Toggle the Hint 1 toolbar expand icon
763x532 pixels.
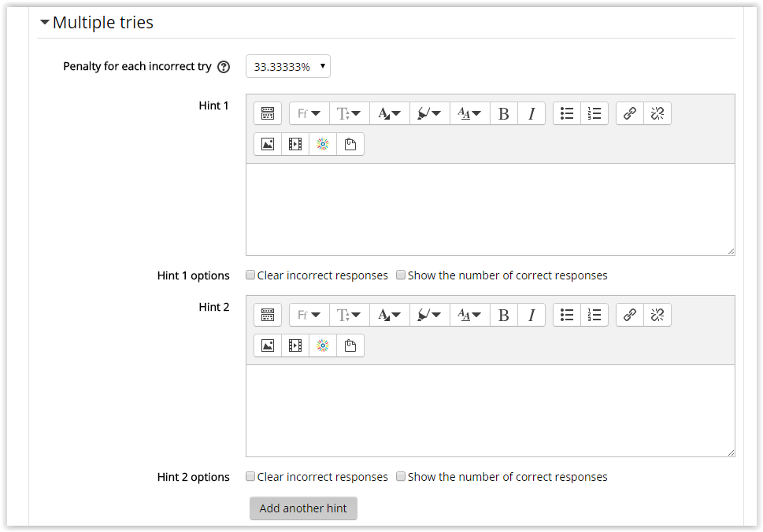point(268,113)
